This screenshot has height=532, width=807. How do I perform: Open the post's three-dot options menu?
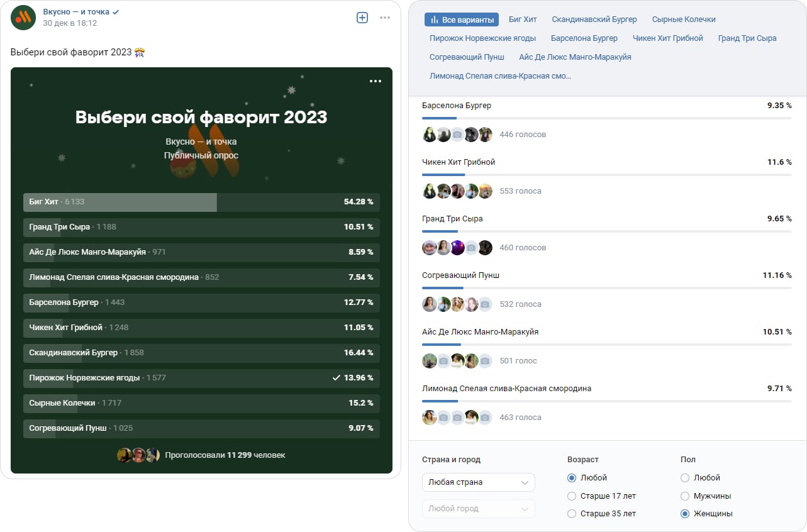click(385, 18)
